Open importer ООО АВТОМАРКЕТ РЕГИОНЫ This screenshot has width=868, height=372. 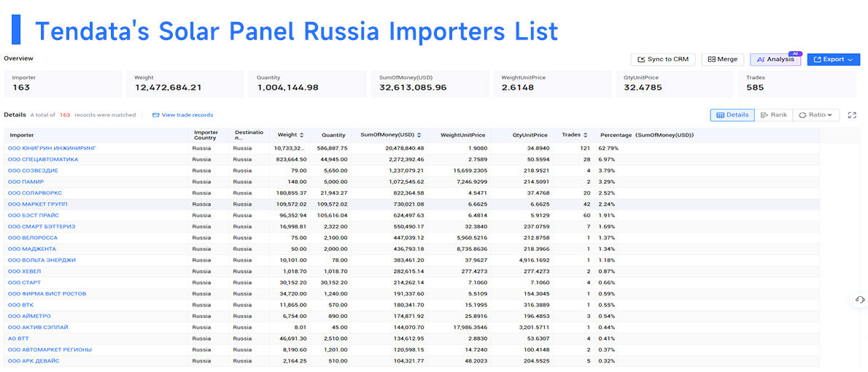tap(50, 350)
